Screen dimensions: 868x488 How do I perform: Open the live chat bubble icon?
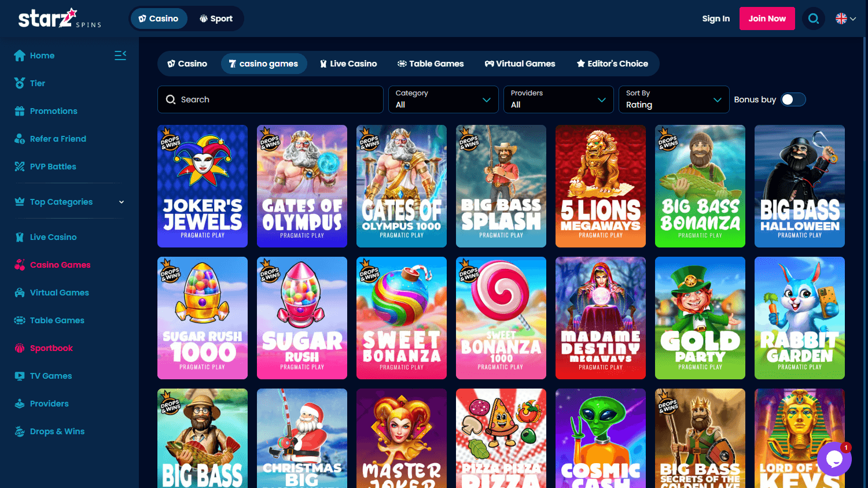[x=834, y=459]
